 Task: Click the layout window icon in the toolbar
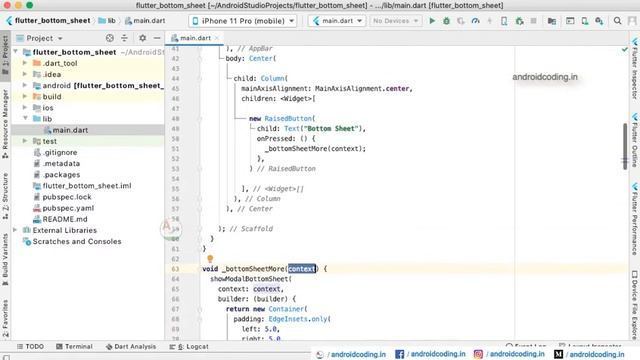coord(570,21)
